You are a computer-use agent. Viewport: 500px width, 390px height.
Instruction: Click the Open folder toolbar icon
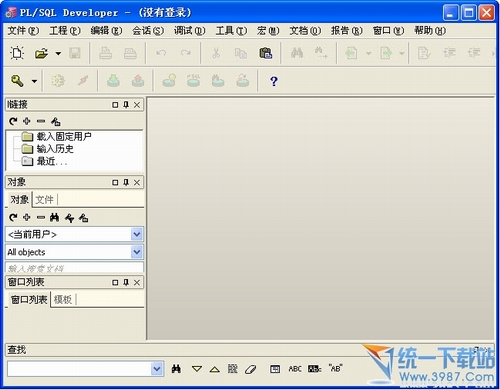click(41, 53)
